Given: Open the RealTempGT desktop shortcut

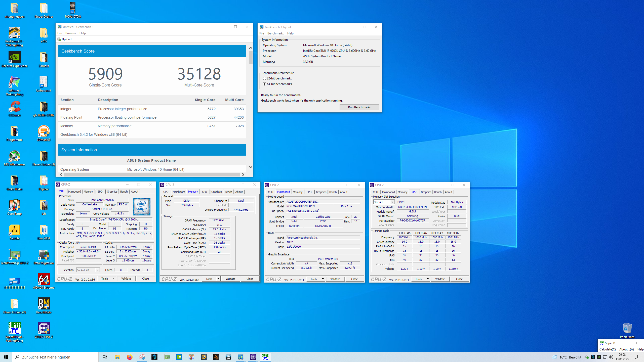Looking at the screenshot, I should pyautogui.click(x=14, y=37).
